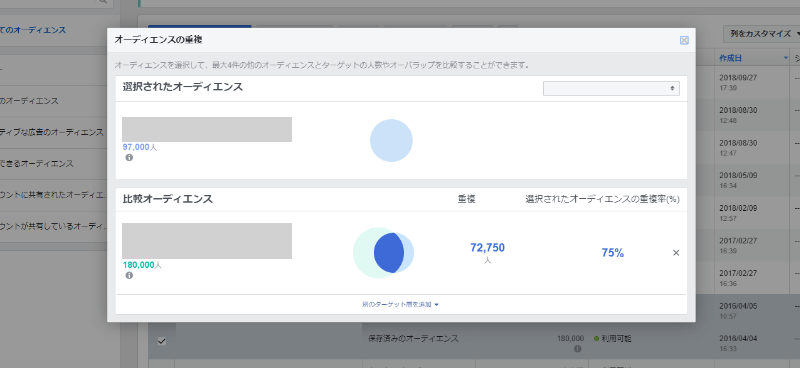Click 2018/05/09 date cell
This screenshot has height=368, width=800.
point(737,180)
